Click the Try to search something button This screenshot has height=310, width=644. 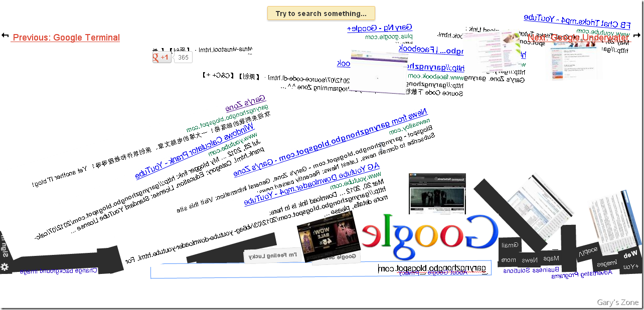pyautogui.click(x=321, y=14)
